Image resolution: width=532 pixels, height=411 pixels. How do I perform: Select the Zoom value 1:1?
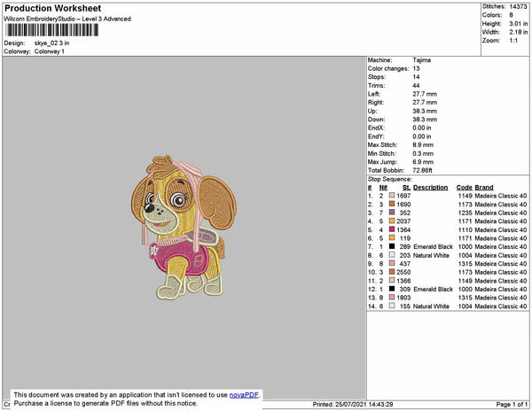513,41
